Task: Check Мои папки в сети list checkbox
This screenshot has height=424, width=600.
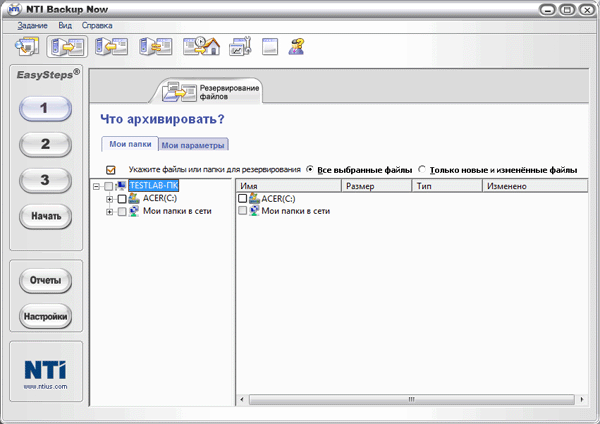Action: 242,210
